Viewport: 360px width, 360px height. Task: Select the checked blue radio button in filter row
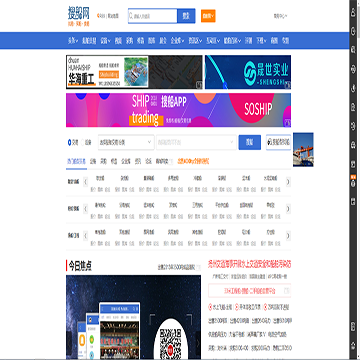click(69, 143)
